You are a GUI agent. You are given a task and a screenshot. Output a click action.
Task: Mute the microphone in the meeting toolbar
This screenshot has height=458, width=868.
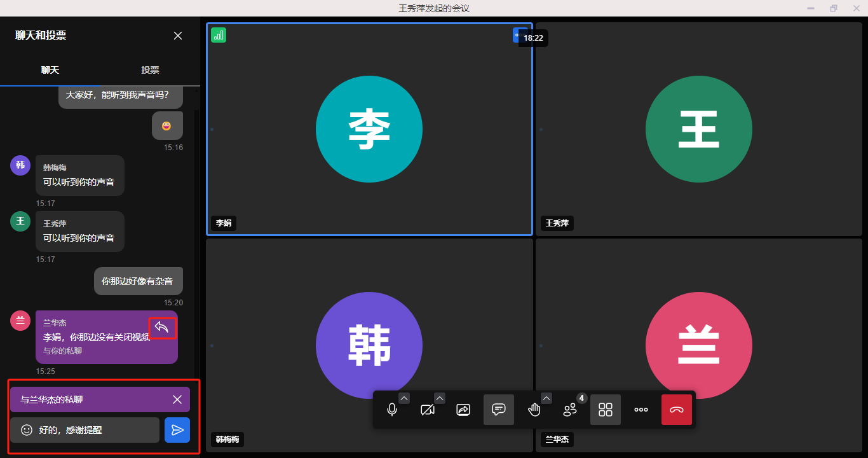point(392,410)
